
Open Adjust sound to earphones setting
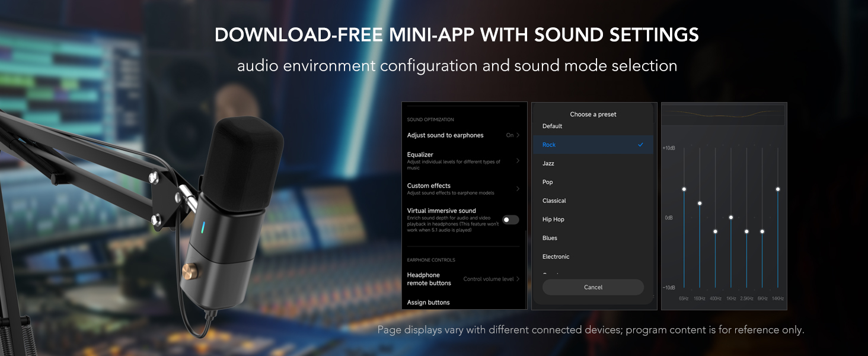[x=464, y=135]
